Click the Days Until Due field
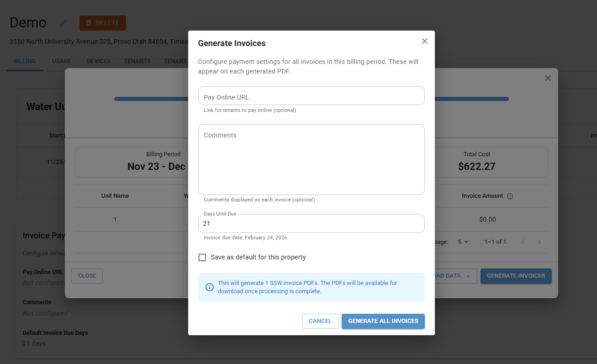Screen dimensions: 597x364 [311, 224]
